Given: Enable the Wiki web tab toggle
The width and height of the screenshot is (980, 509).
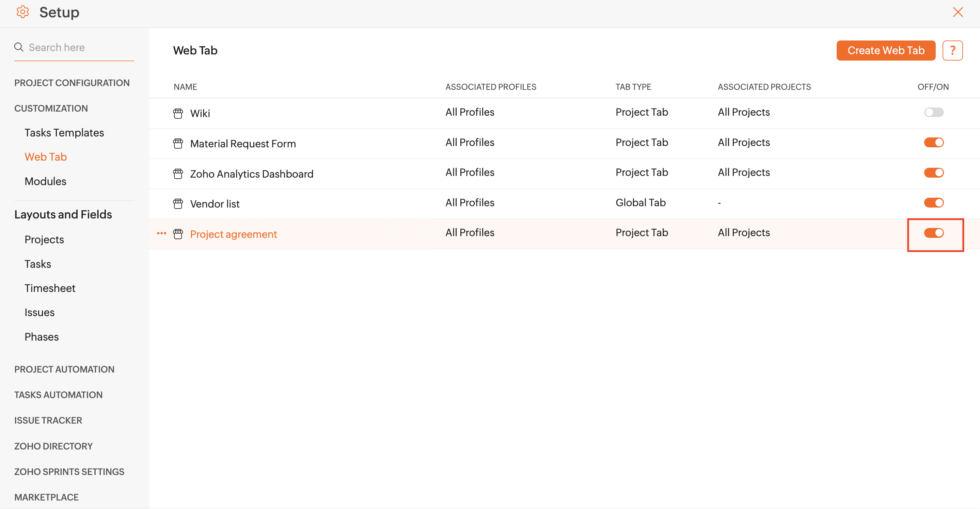Looking at the screenshot, I should point(934,112).
